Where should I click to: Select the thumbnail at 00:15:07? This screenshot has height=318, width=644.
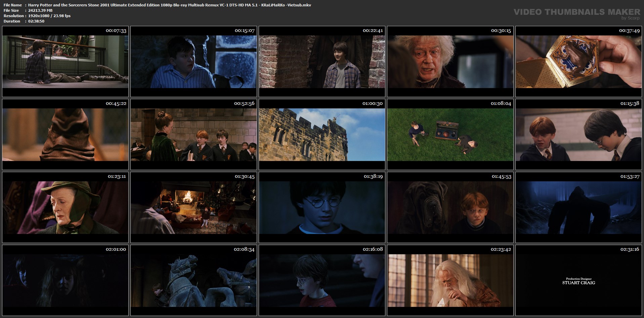[x=194, y=62]
